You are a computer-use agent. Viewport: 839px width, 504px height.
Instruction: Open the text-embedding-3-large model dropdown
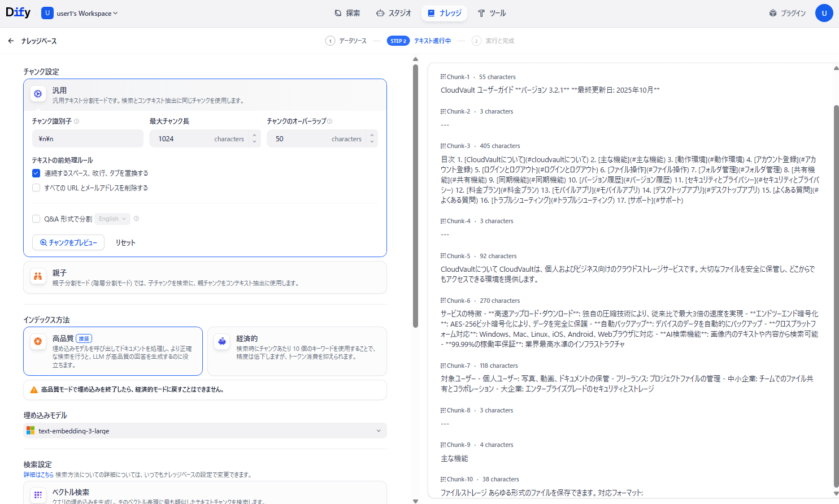[205, 431]
